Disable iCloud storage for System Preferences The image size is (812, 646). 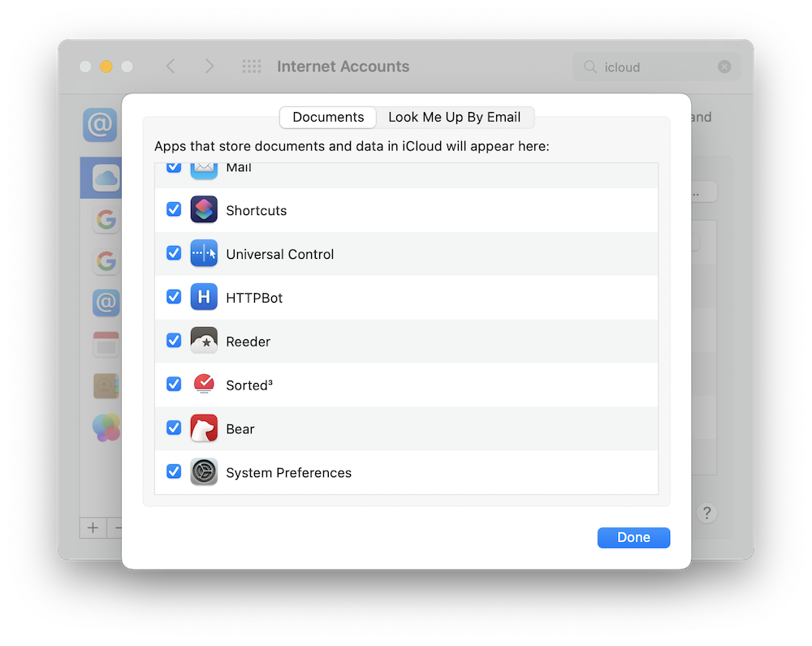click(173, 471)
